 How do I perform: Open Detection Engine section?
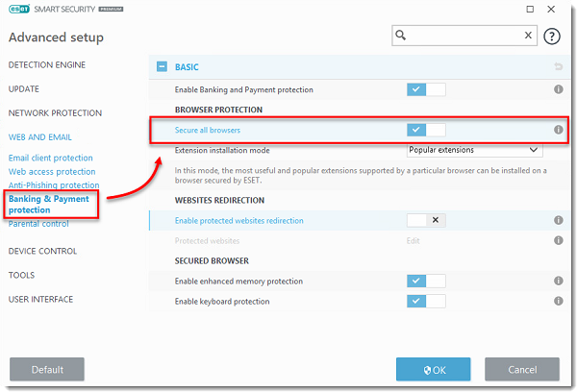pyautogui.click(x=47, y=65)
